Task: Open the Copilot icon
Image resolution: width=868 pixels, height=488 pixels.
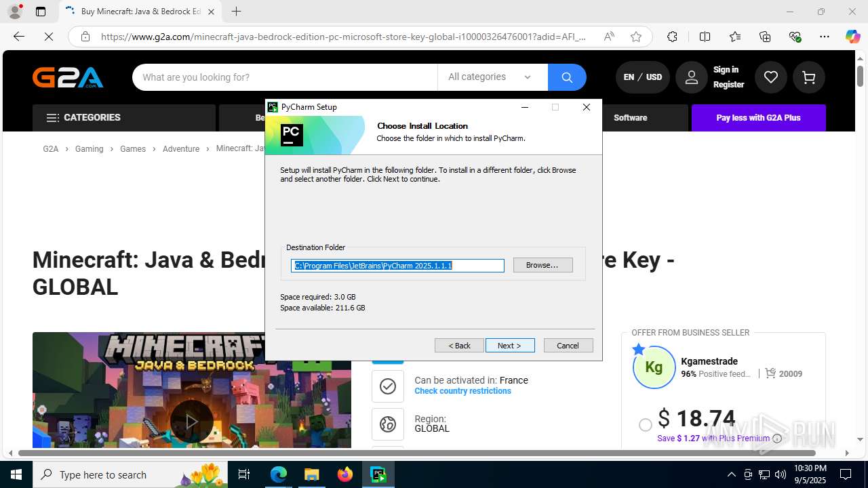Action: pos(852,37)
